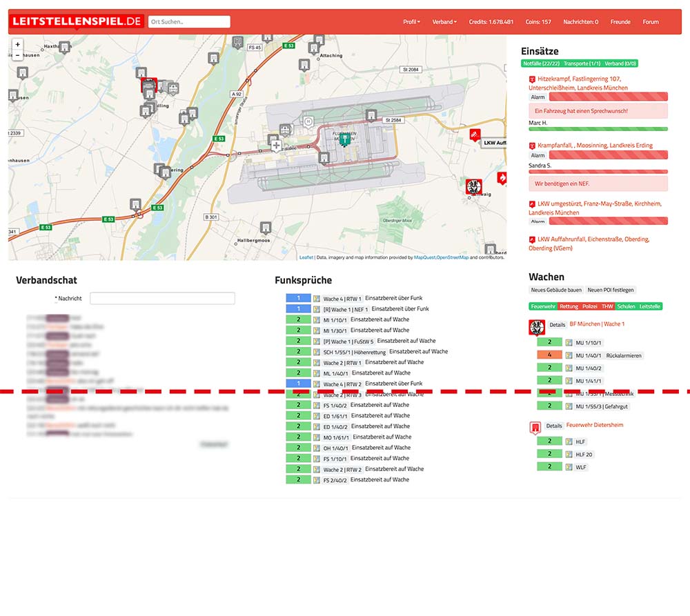The width and height of the screenshot is (690, 616).
Task: Click the map icon beside MU 1/10/1 in Wachen
Action: pyautogui.click(x=569, y=342)
